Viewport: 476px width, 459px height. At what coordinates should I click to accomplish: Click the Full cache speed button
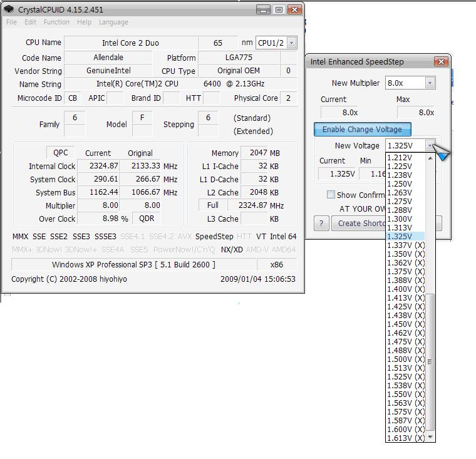pyautogui.click(x=213, y=205)
